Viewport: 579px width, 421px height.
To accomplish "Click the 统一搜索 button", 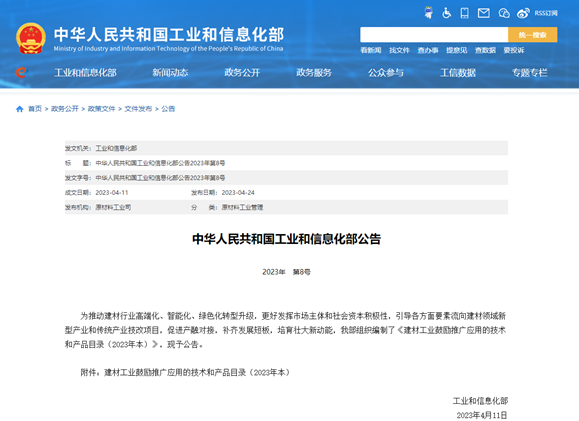I will point(532,35).
